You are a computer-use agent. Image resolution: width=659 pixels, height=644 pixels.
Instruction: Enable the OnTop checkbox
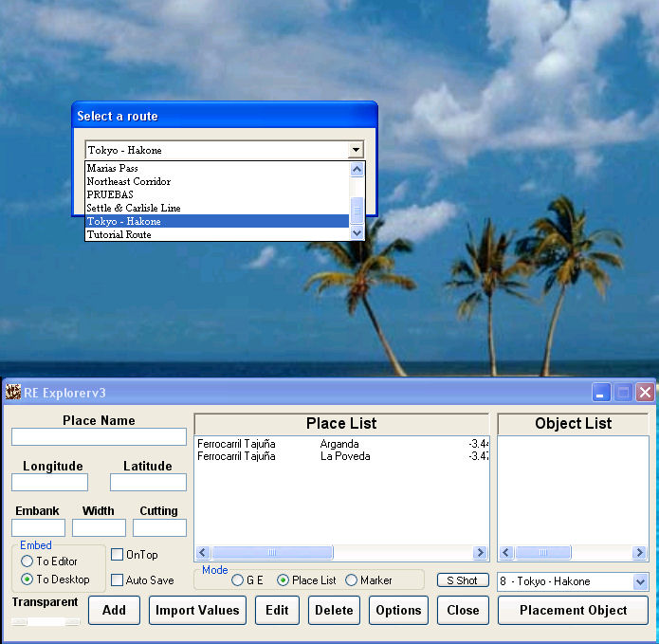[x=118, y=555]
